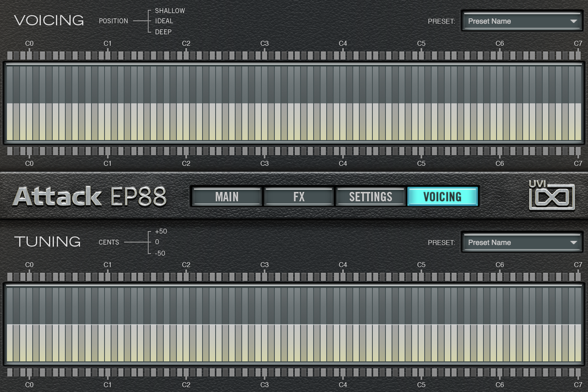
Task: Adjust the Tuning bar for key C6
Action: (500, 324)
